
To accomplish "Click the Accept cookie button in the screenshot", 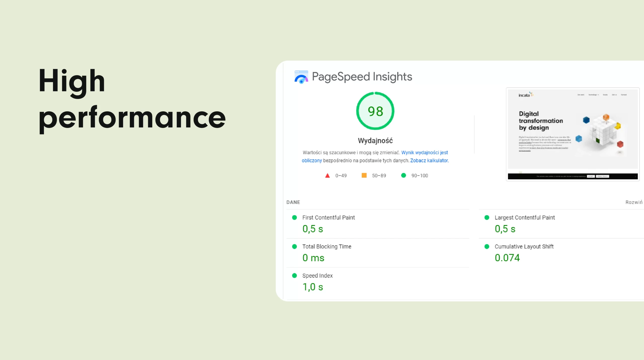I will [591, 176].
